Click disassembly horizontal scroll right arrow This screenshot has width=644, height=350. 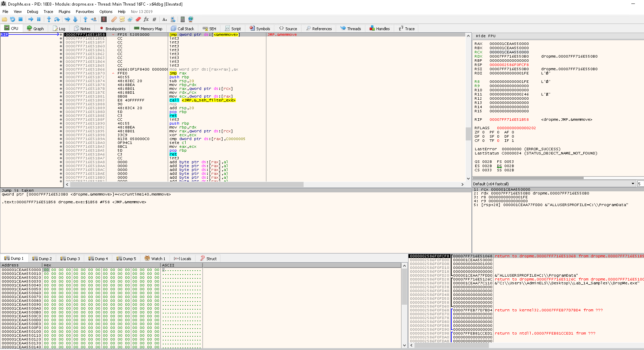(x=463, y=184)
